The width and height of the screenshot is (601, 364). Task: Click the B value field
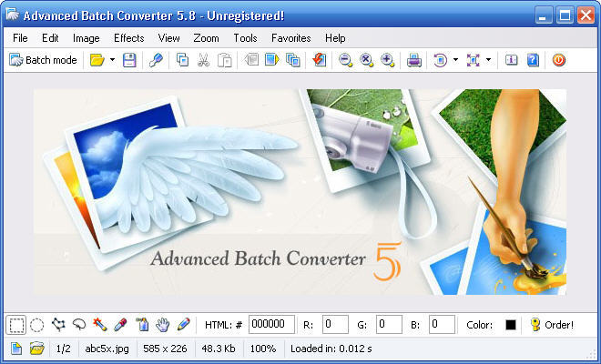click(442, 325)
